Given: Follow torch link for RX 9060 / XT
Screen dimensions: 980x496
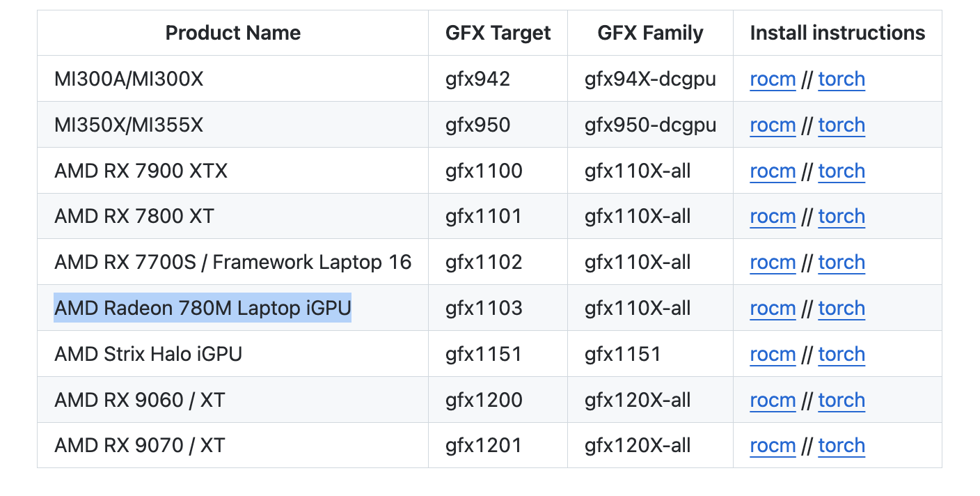Looking at the screenshot, I should click(x=841, y=401).
